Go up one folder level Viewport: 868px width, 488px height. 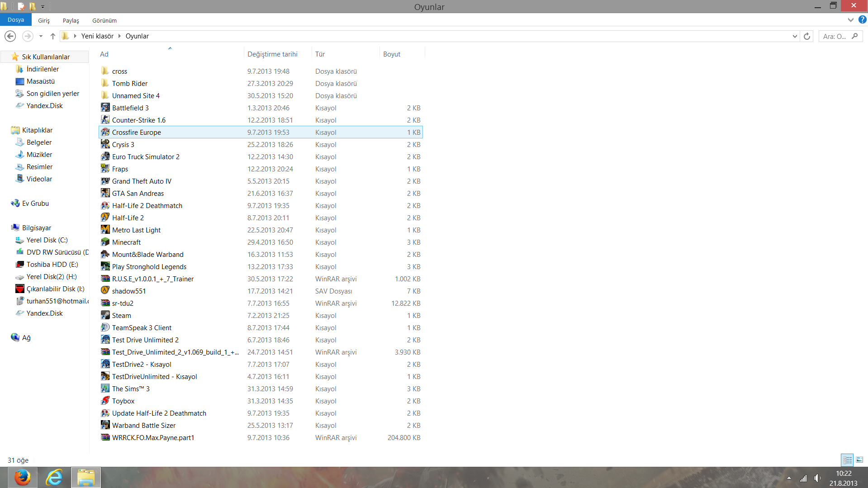point(53,36)
